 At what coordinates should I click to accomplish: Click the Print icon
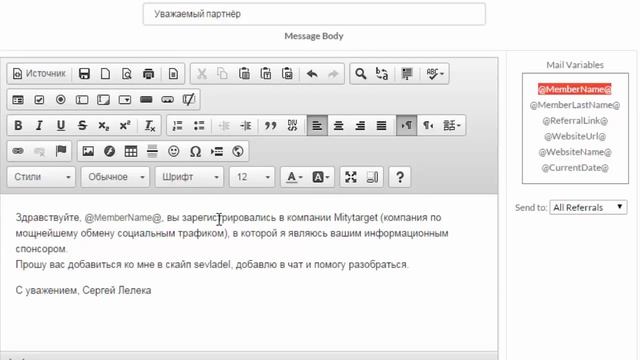point(148,74)
